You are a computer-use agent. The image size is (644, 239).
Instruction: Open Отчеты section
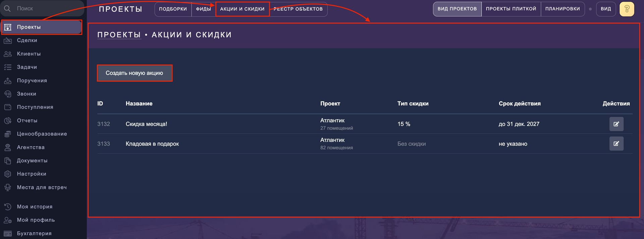tap(27, 121)
